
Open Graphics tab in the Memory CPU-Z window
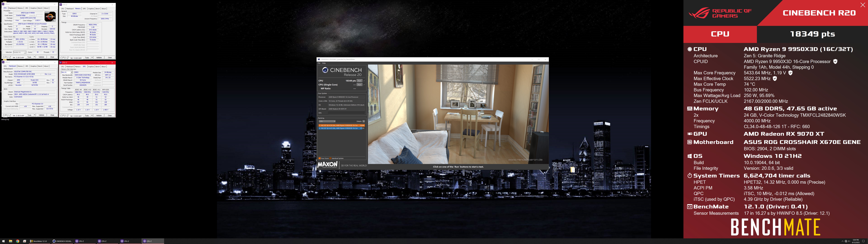click(91, 9)
